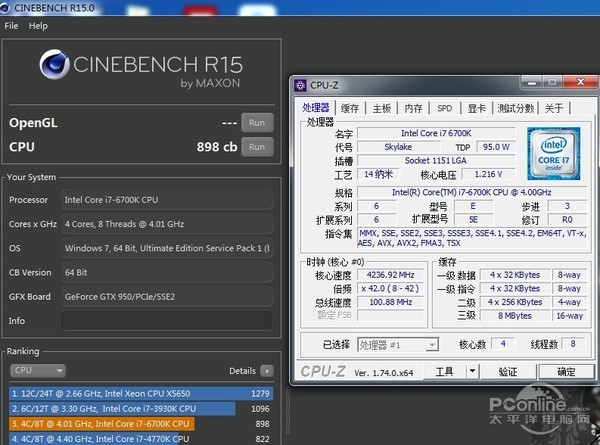
Task: Click the CB Version 64 Bit field
Action: [x=167, y=272]
